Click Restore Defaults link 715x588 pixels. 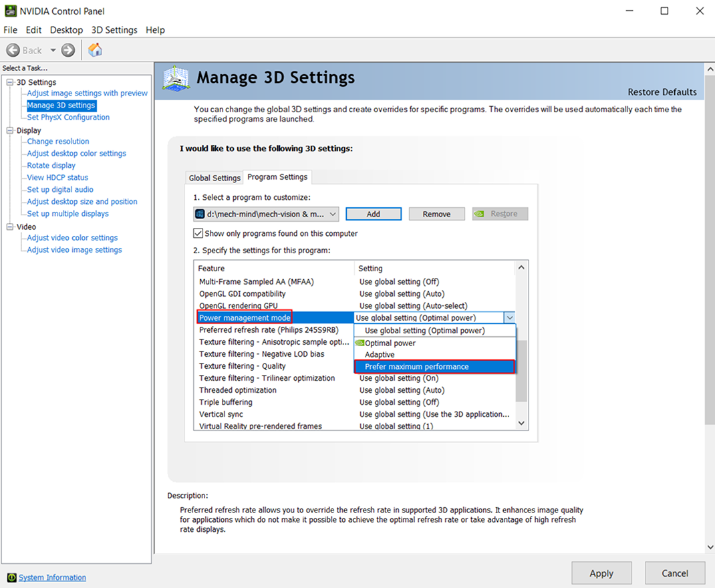click(x=662, y=92)
